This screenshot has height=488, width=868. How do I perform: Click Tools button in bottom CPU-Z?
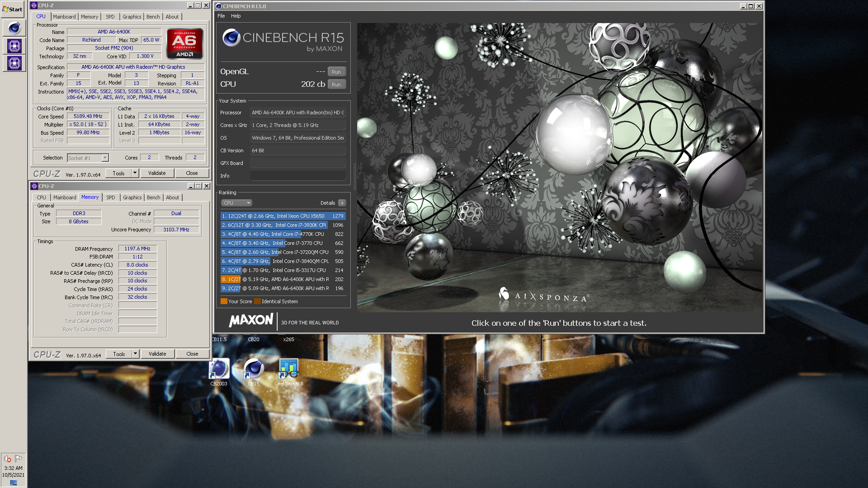[x=119, y=354]
